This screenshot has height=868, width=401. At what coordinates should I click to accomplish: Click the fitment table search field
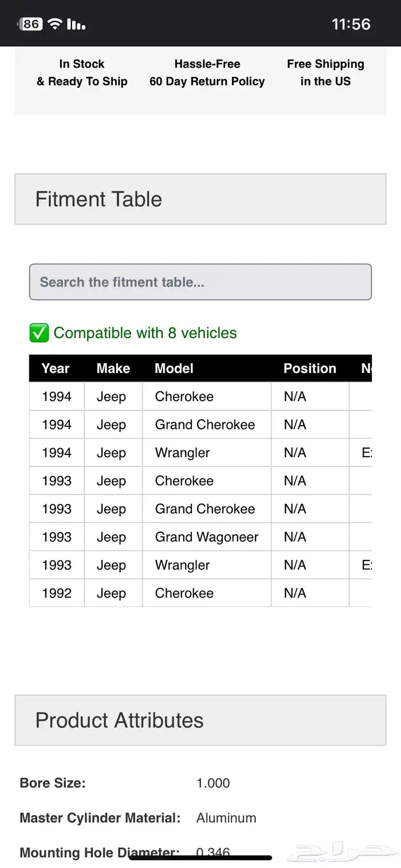tap(200, 282)
